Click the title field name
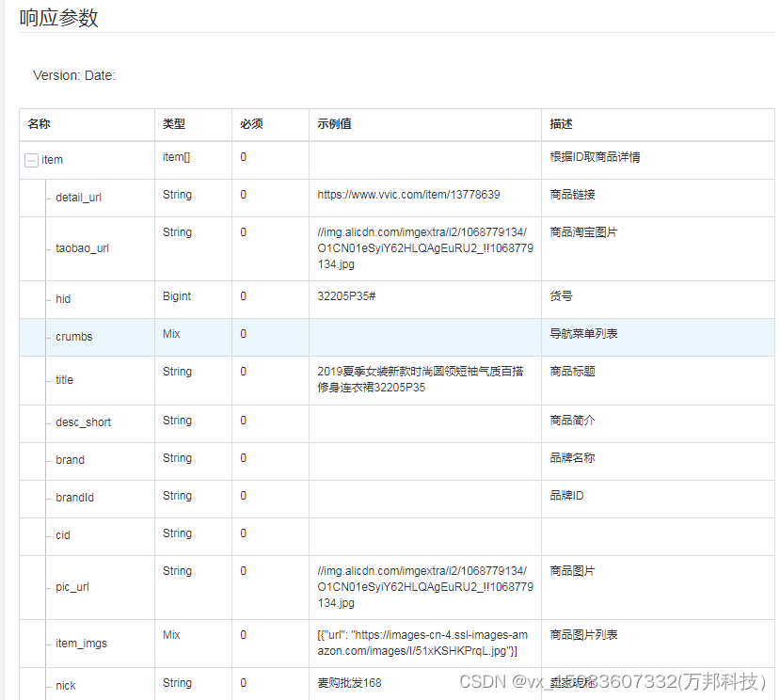Viewport: 780px width, 700px height. 62,379
